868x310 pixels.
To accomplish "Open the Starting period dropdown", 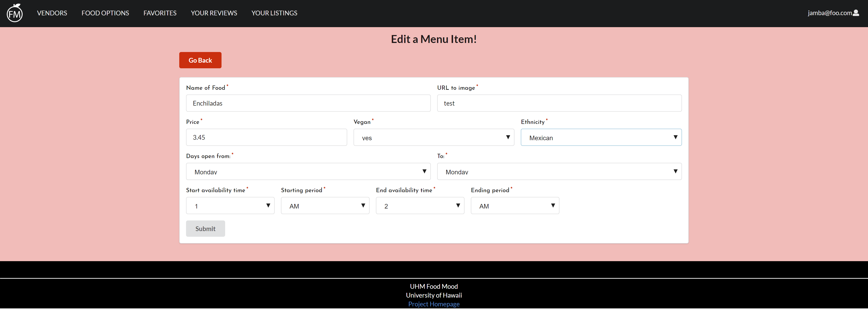I will coord(325,206).
